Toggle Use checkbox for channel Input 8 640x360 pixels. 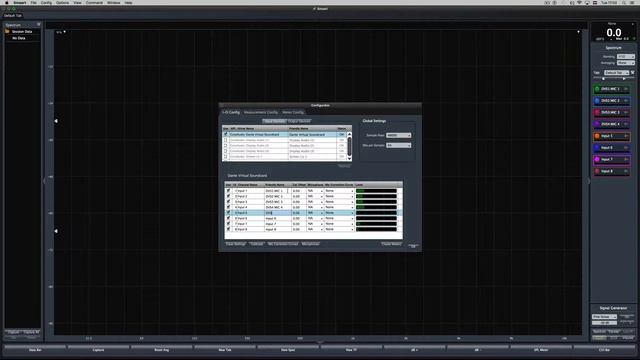[228, 229]
